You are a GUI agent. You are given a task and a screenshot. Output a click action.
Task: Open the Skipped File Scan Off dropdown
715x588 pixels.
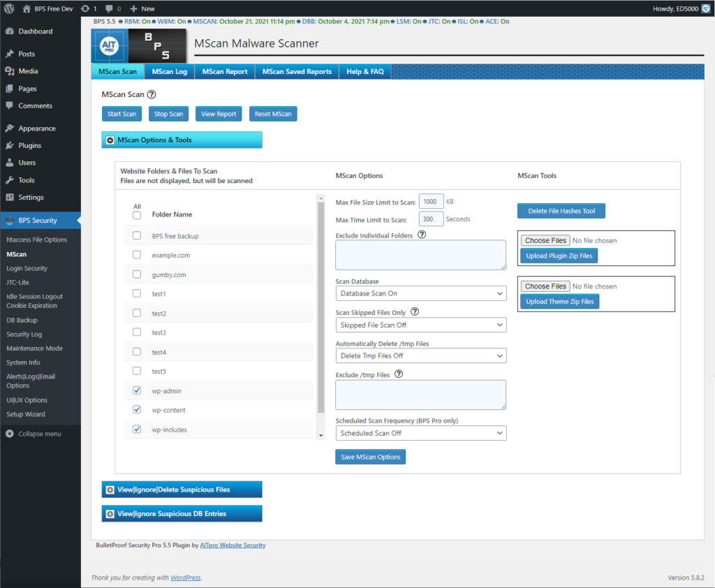[421, 325]
